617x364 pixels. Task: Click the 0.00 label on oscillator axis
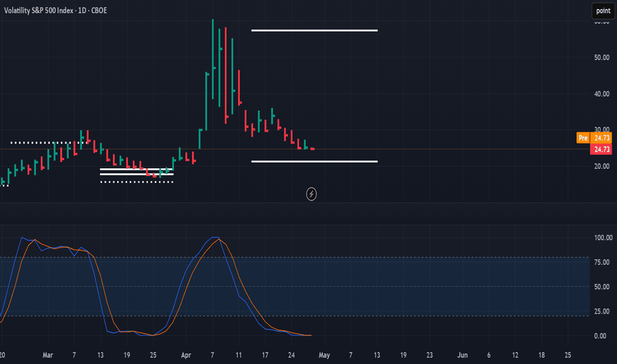[x=600, y=336]
